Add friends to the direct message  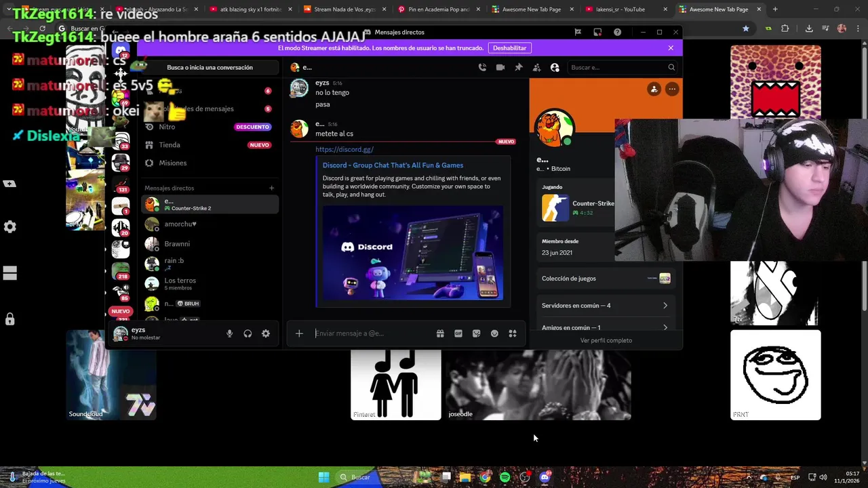tap(536, 67)
